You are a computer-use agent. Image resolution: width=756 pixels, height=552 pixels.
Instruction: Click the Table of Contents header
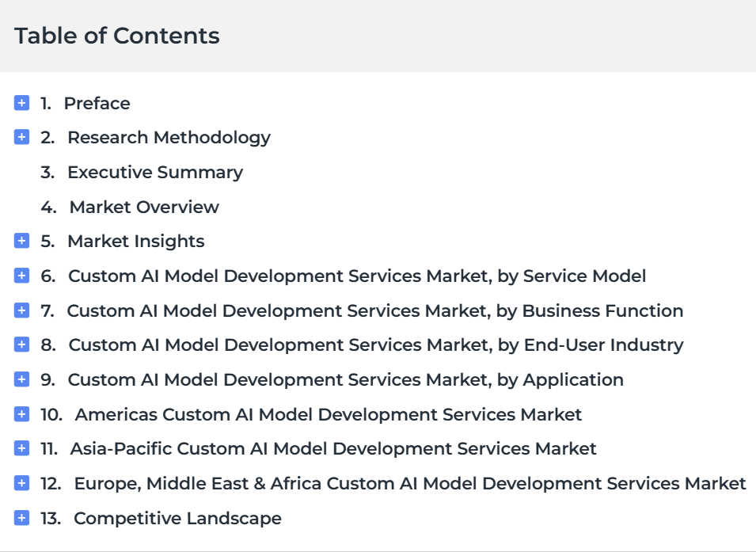117,36
